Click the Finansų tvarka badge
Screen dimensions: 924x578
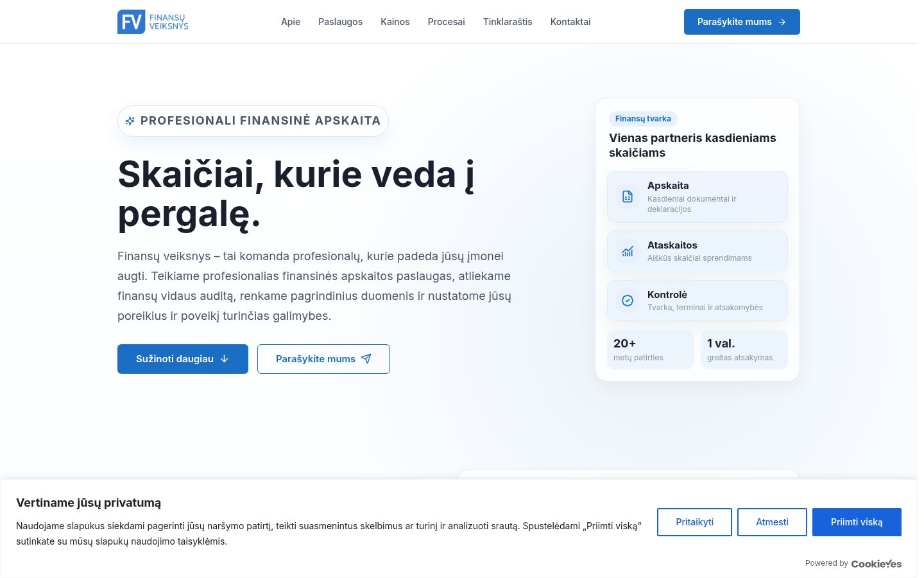tap(643, 119)
